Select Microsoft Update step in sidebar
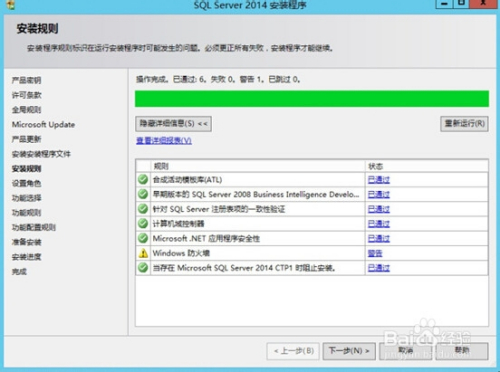Screen dimensions: 500x372 (43, 125)
